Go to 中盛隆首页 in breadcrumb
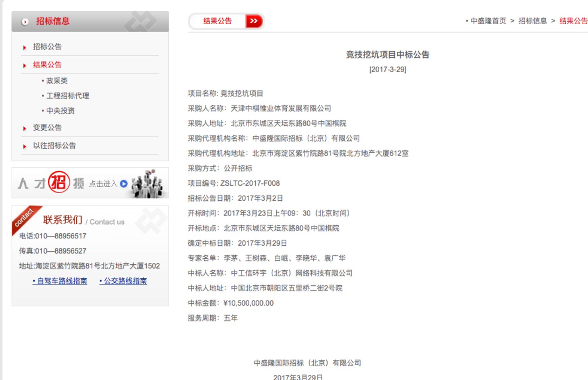 point(488,21)
